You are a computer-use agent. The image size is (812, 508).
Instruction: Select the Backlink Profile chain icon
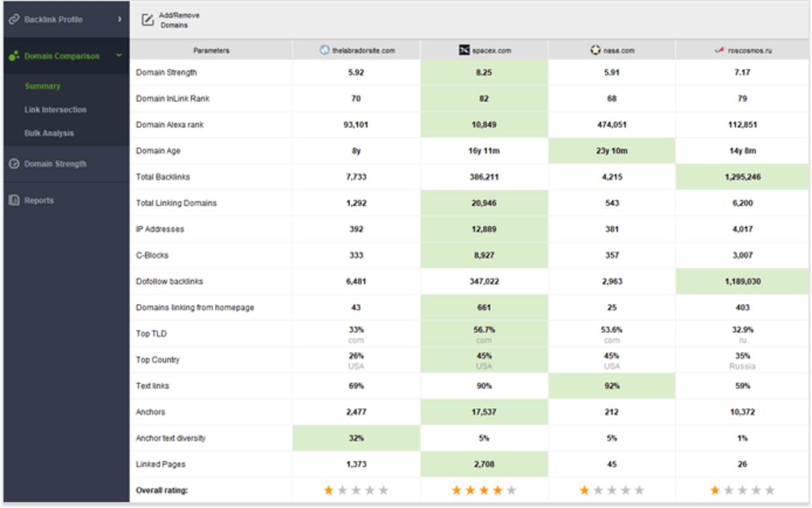(14, 19)
